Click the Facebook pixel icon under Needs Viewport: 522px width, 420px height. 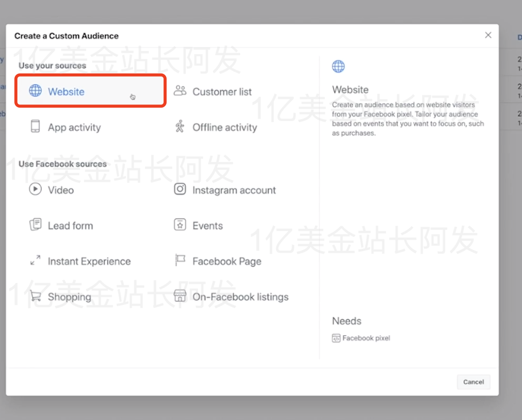[337, 338]
